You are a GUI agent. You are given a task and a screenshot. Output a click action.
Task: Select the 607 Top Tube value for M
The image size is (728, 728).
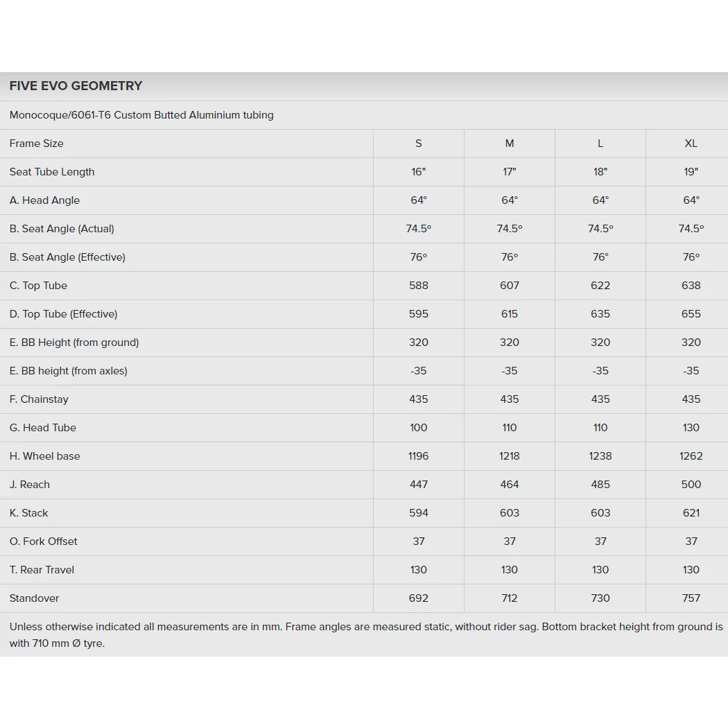click(x=510, y=286)
